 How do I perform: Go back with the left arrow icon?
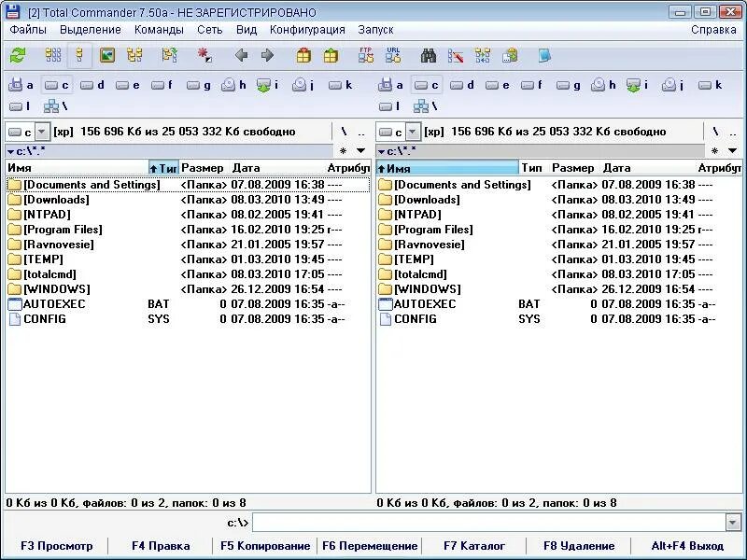(241, 56)
